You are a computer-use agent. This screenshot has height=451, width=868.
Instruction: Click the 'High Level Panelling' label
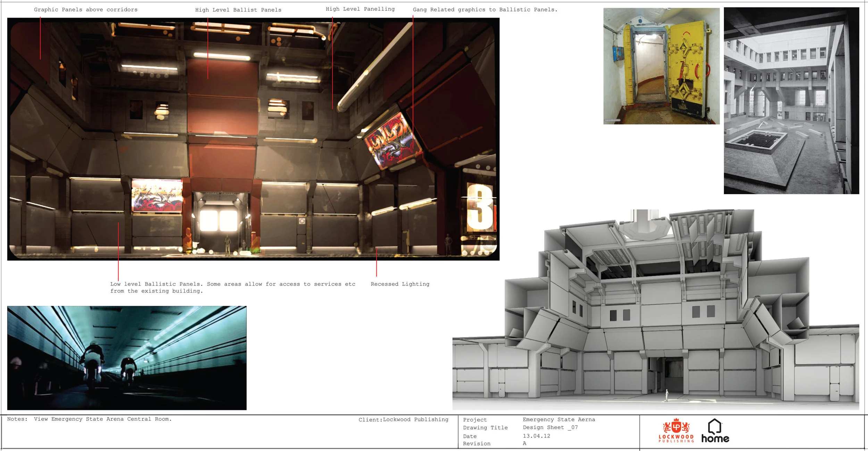coord(360,9)
